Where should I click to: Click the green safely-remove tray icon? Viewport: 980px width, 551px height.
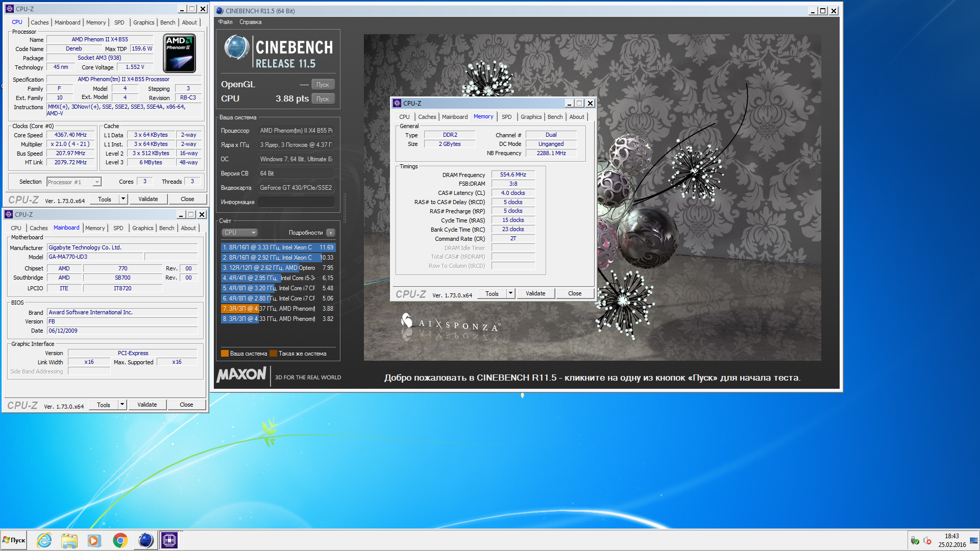coord(915,540)
